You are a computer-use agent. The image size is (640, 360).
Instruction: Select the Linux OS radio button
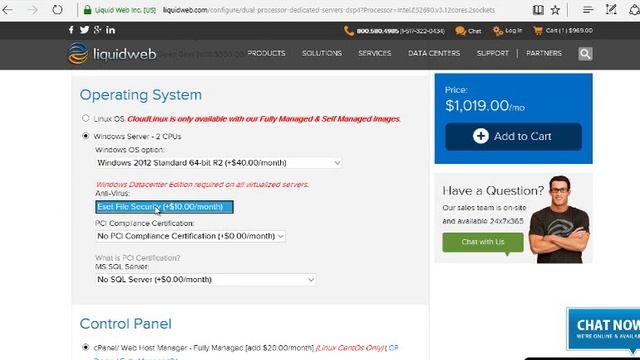[x=85, y=118]
